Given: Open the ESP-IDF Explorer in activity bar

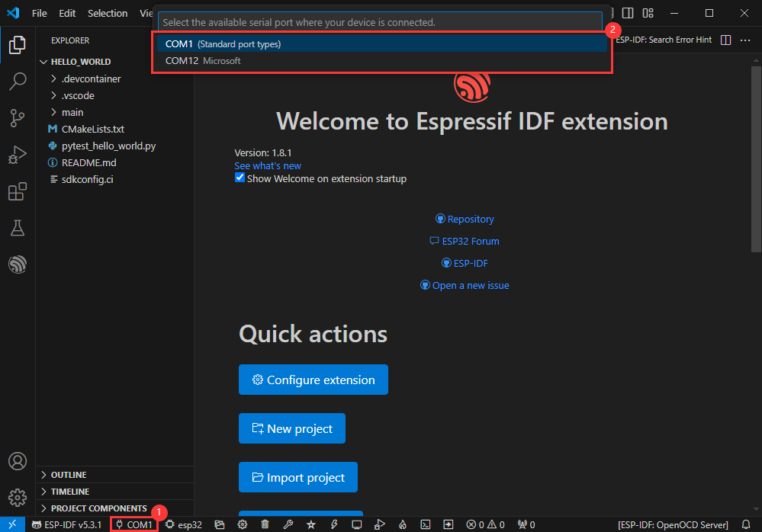Looking at the screenshot, I should click(17, 264).
